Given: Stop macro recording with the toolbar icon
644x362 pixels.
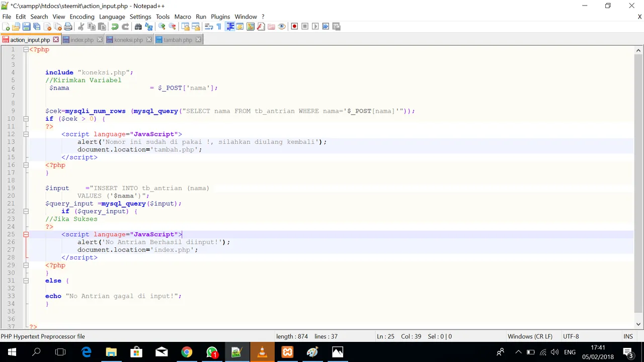Looking at the screenshot, I should 305,27.
